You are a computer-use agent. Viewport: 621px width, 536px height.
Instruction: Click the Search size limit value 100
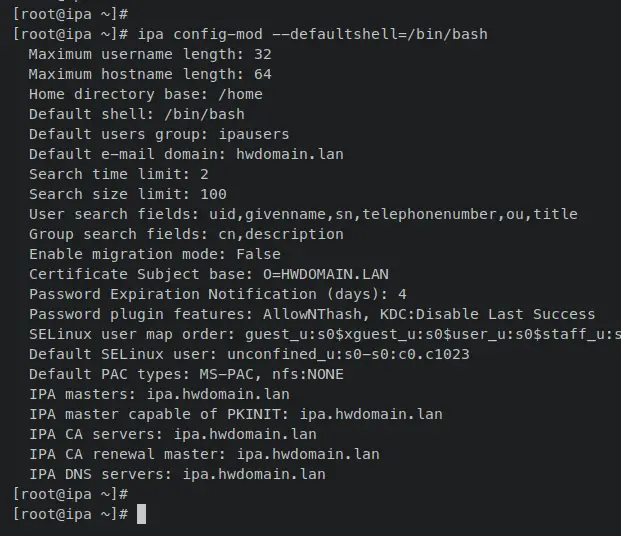213,194
